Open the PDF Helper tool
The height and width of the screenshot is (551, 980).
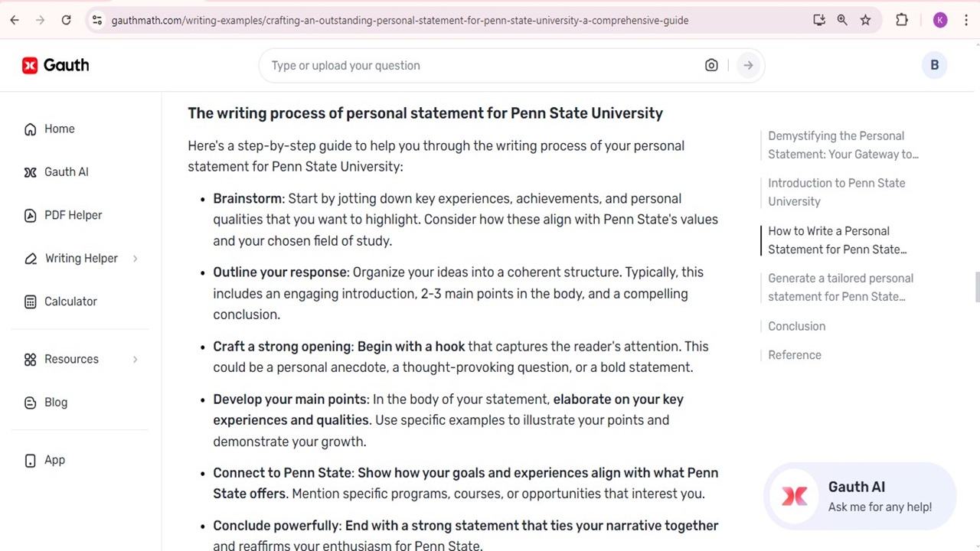coord(73,215)
